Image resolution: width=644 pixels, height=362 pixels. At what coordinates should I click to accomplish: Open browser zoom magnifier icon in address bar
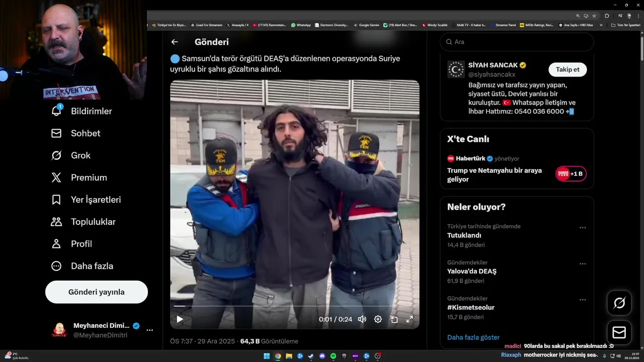578,16
